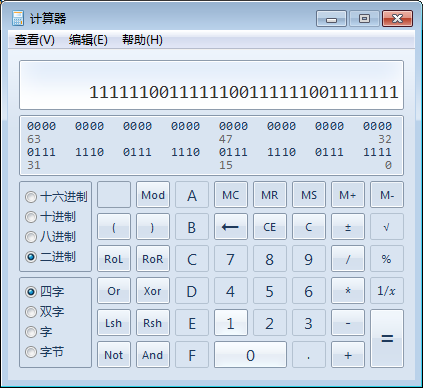Open the 帮助(H) Help menu
The width and height of the screenshot is (423, 388).
(142, 40)
